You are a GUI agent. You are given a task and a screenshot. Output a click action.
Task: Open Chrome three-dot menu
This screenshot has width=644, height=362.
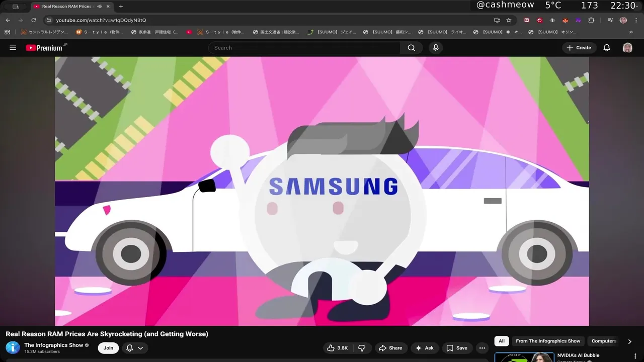click(636, 20)
